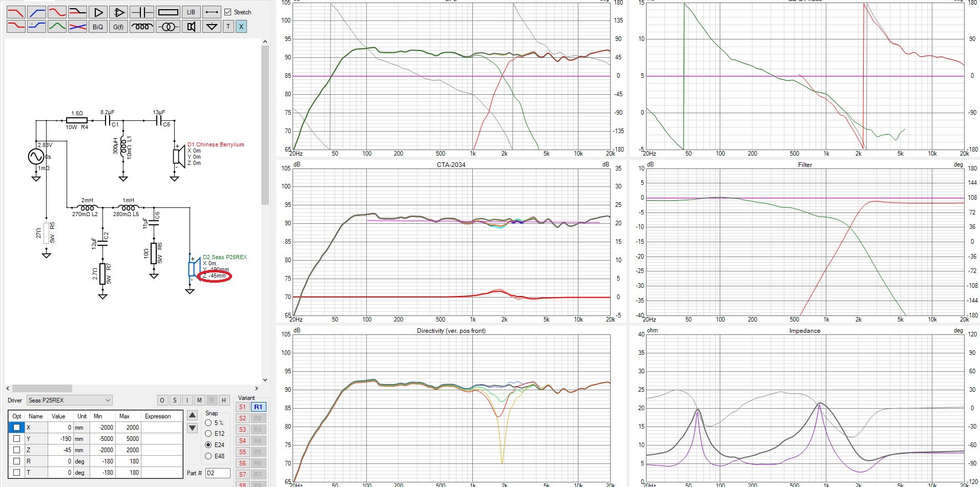980x487 pixels.
Task: Enable Opt checkbox for T row
Action: click(17, 472)
